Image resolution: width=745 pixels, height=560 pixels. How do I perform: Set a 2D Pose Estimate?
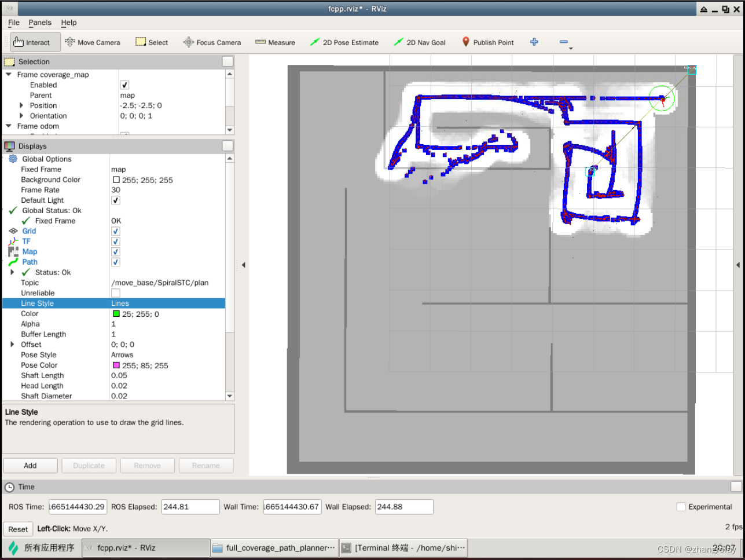pos(344,42)
